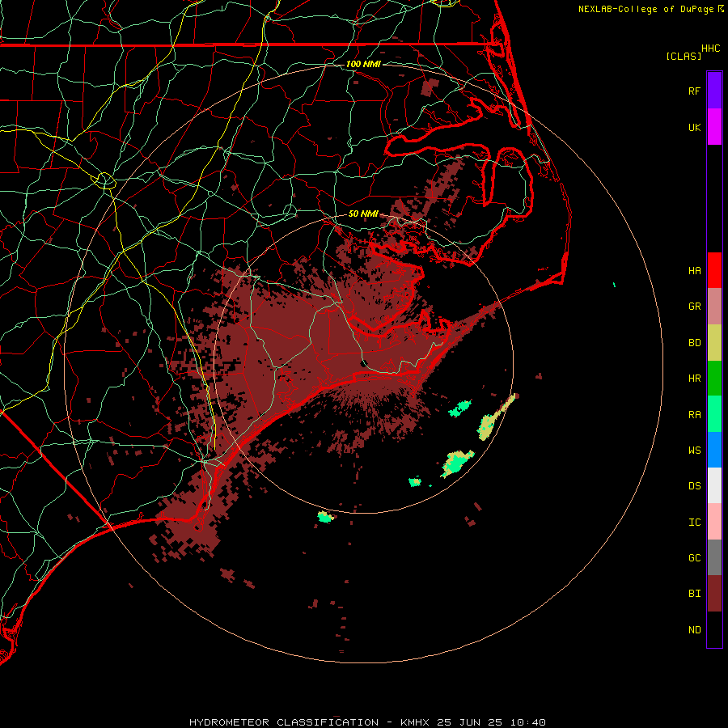Screen dimensions: 728x728
Task: Click the brown BI legend swatch
Action: tap(714, 594)
